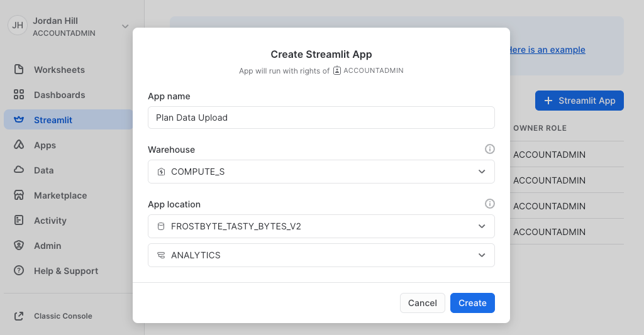Open the Apps menu item
This screenshot has width=644, height=335.
coord(45,145)
